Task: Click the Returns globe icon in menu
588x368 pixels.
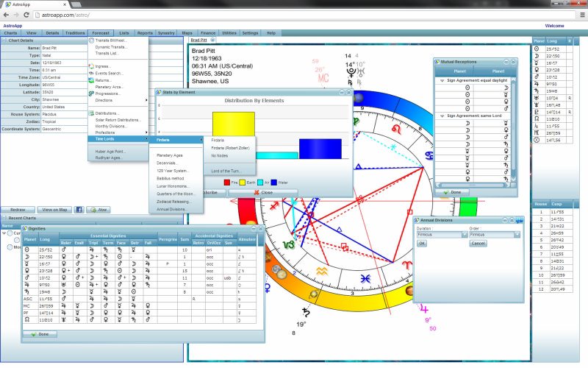Action: [91, 79]
